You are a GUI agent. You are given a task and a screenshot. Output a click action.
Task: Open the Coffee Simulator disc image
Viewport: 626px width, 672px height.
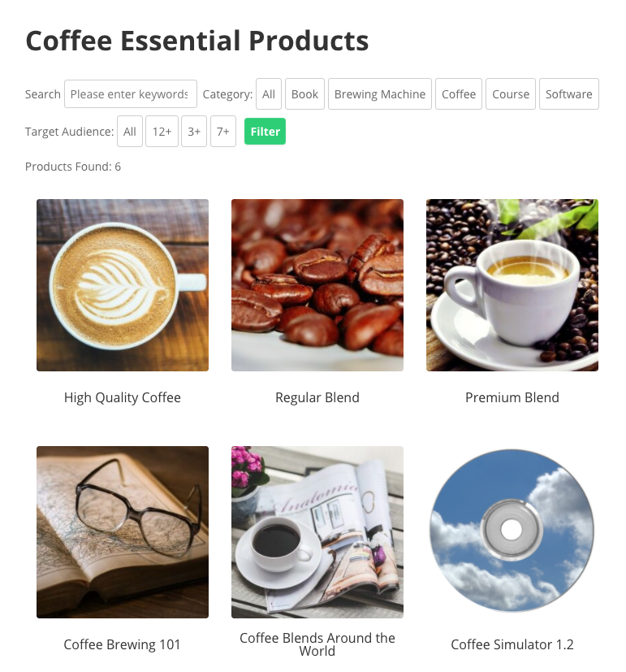click(x=512, y=532)
